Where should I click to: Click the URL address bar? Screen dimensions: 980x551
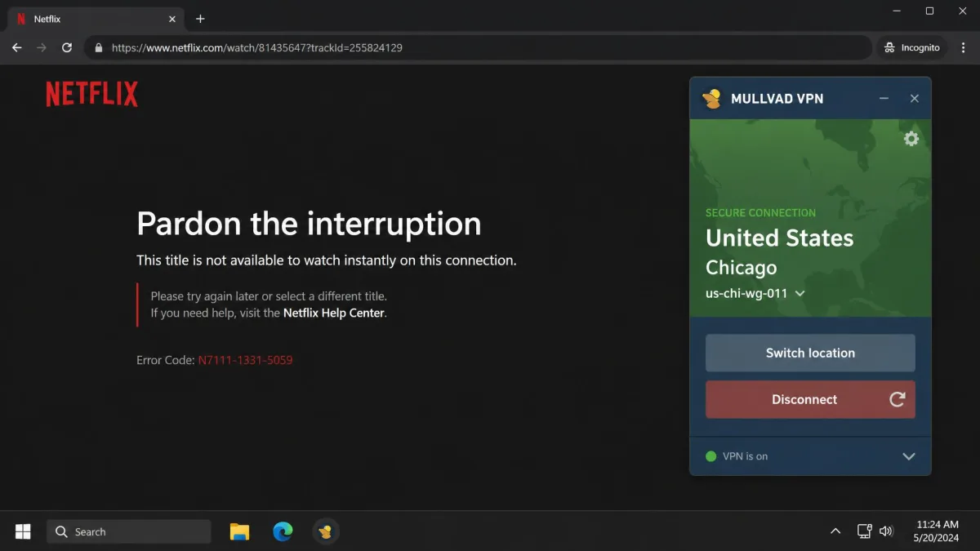[478, 47]
